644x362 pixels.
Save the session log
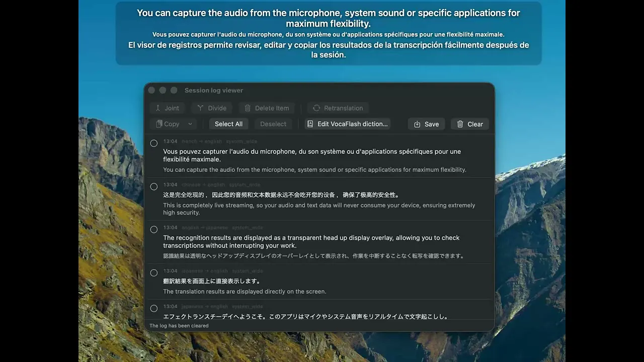tap(426, 124)
